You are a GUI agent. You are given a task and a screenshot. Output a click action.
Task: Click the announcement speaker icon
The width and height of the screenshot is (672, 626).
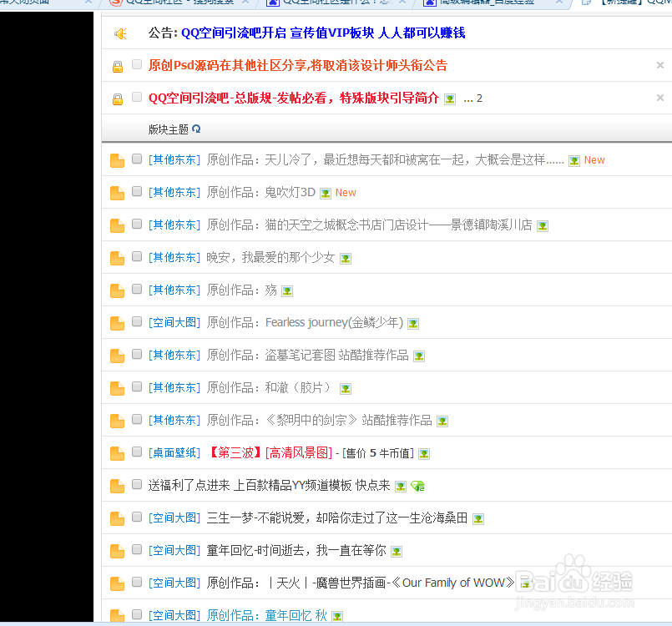pos(120,33)
